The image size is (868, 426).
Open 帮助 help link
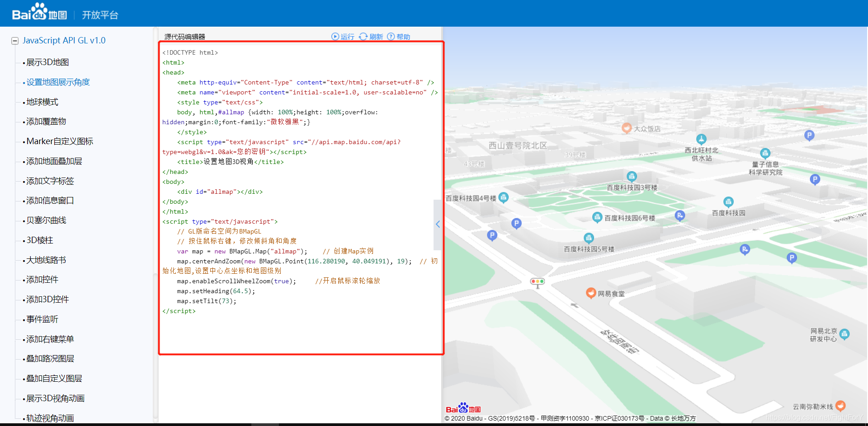coord(399,37)
